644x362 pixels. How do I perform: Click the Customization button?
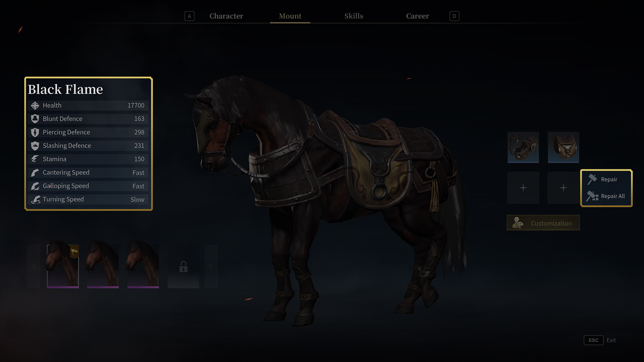543,223
